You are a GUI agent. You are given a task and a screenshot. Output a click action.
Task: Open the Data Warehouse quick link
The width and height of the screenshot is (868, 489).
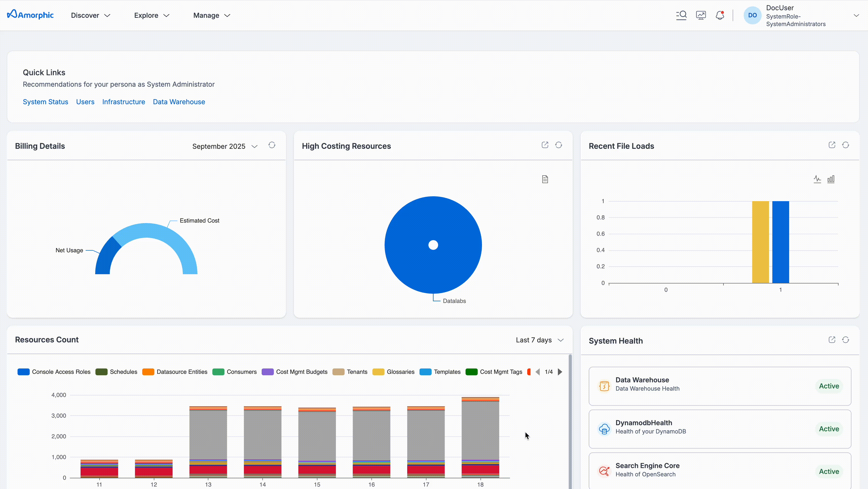pyautogui.click(x=179, y=102)
